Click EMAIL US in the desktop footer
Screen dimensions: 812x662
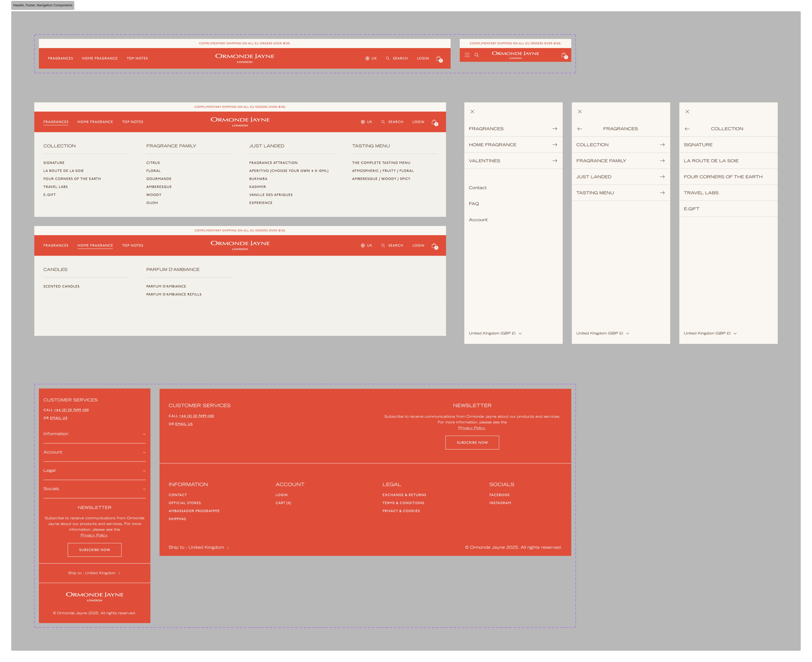coord(184,424)
